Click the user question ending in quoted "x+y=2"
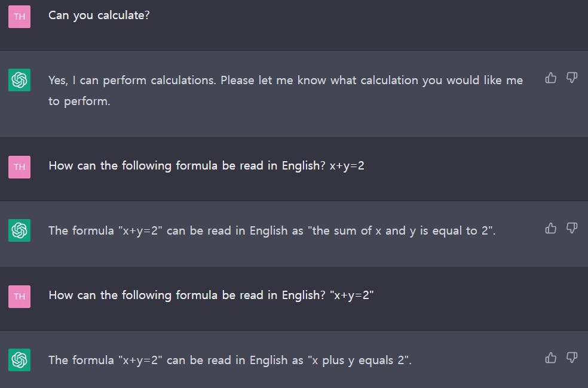The height and width of the screenshot is (388, 588). coord(211,295)
